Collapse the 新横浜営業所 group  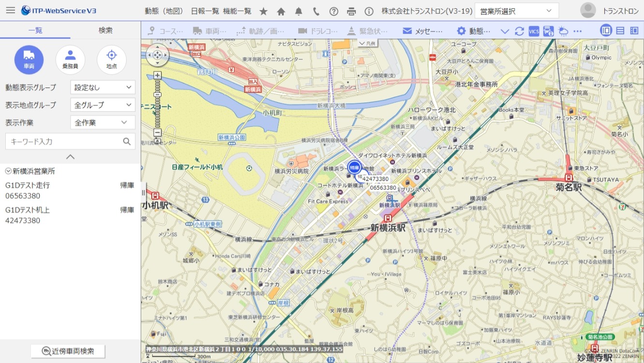(8, 171)
